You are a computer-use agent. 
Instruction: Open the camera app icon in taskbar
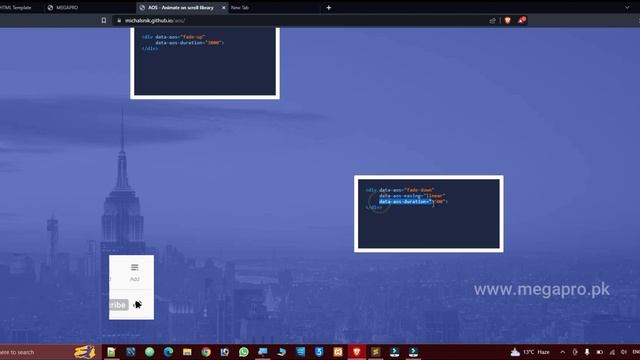[225, 352]
